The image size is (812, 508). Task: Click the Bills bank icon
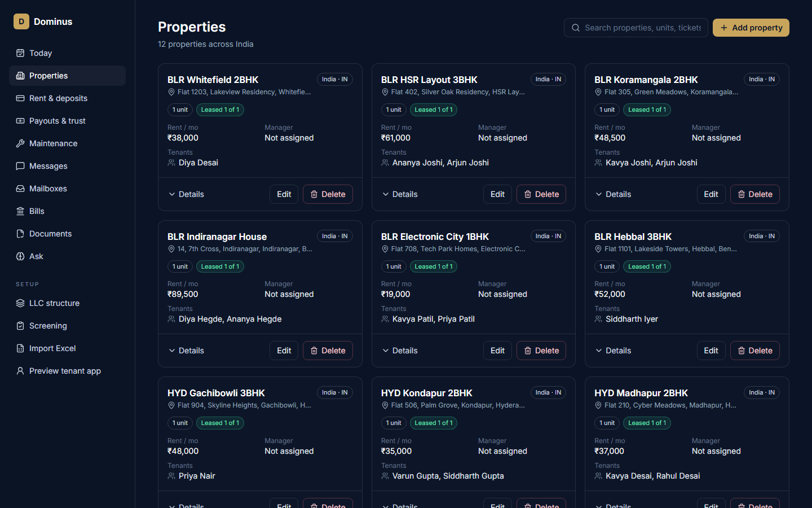pyautogui.click(x=20, y=211)
